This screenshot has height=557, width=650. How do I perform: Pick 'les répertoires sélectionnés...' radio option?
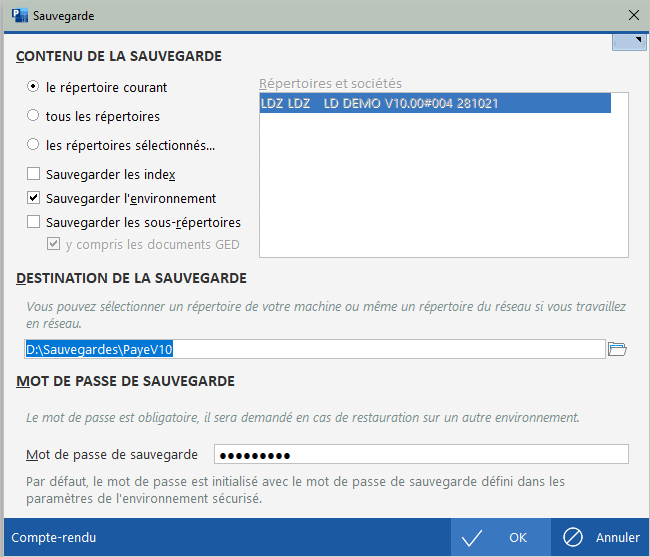34,145
